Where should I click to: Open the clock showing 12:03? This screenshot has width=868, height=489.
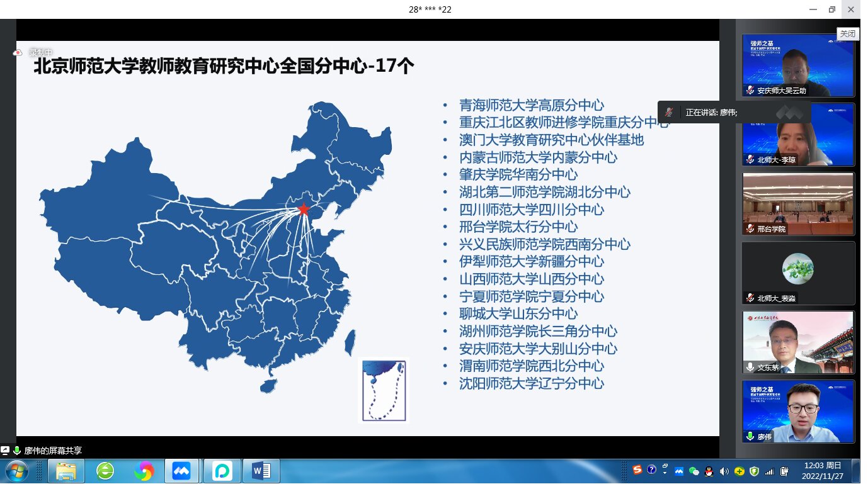click(x=823, y=471)
